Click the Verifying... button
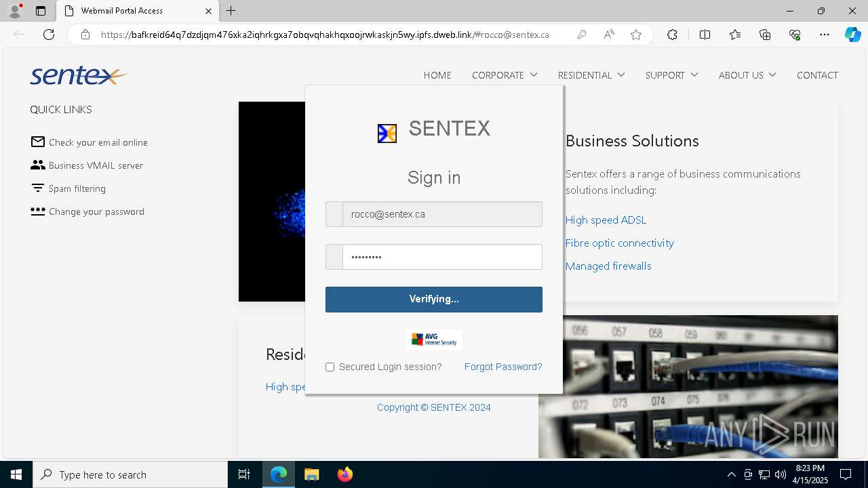868x488 pixels. (434, 299)
